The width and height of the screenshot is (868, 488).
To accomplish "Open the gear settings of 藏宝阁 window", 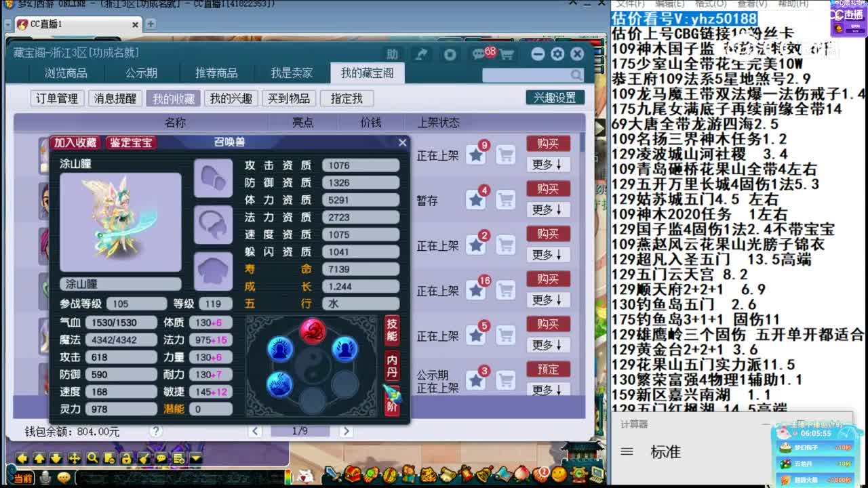I will click(x=557, y=54).
